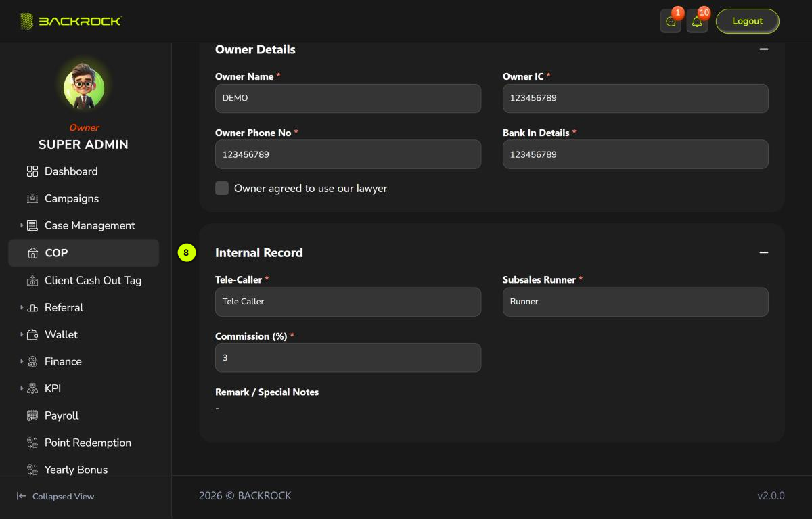Click the Campaigns icon in sidebar
This screenshot has height=519, width=812.
coord(32,198)
